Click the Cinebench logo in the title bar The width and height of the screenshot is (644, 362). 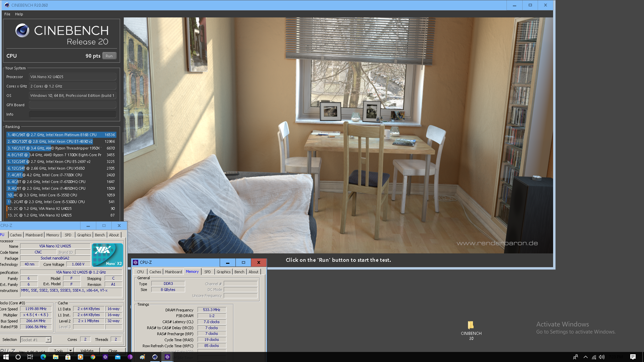tap(7, 5)
